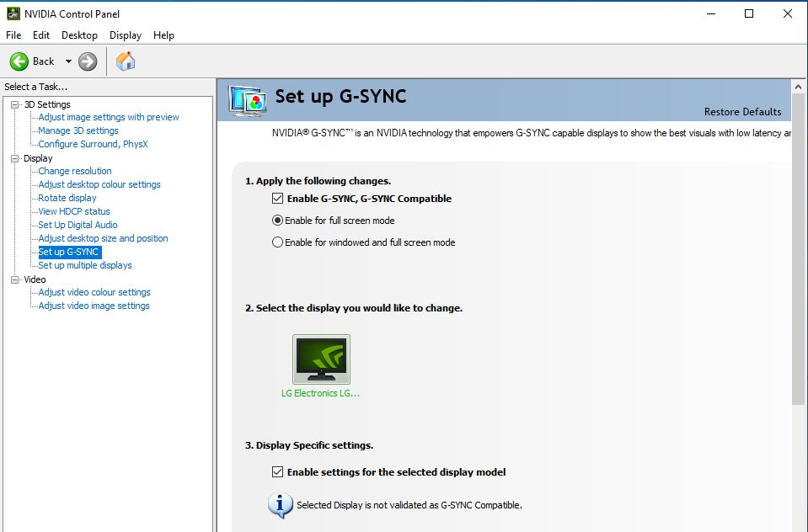
Task: Toggle Enable settings for selected display model
Action: (278, 471)
